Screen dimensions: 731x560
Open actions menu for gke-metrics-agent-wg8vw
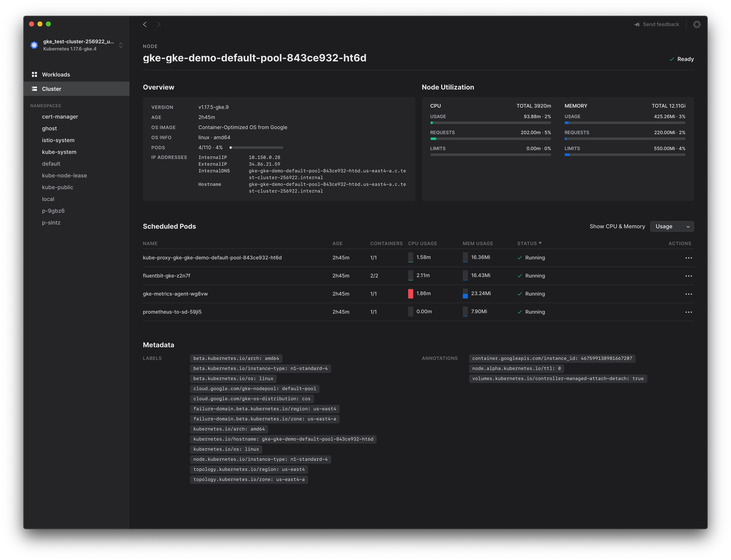click(x=688, y=294)
